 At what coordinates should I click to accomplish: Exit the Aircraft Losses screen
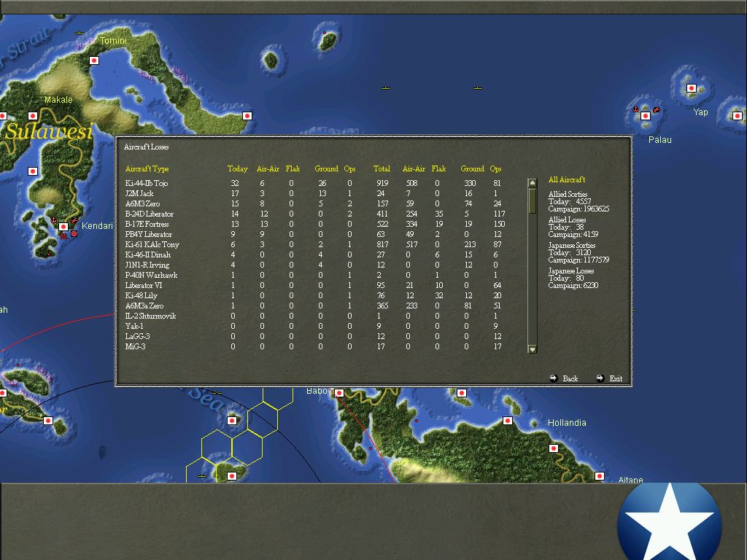pyautogui.click(x=616, y=378)
